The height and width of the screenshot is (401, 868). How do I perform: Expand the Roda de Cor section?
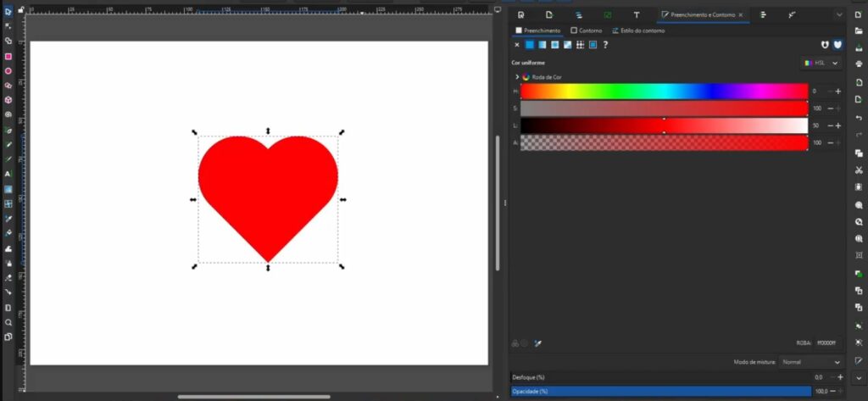click(517, 76)
